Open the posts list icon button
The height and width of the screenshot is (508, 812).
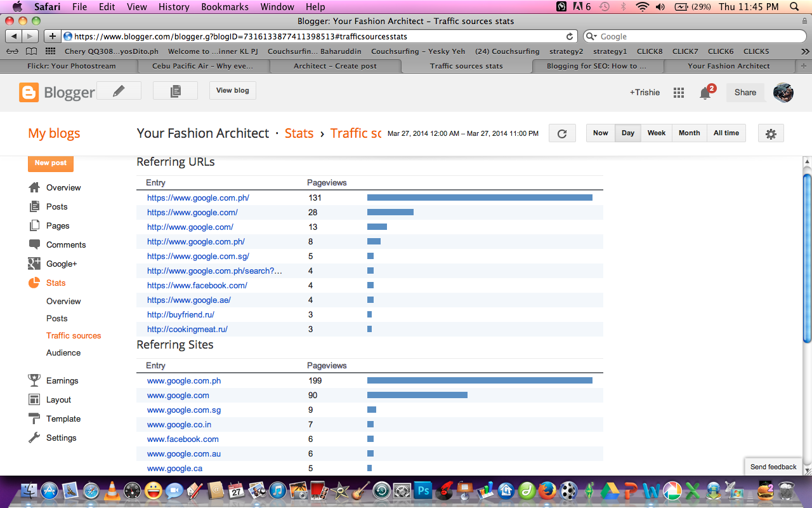pos(175,91)
